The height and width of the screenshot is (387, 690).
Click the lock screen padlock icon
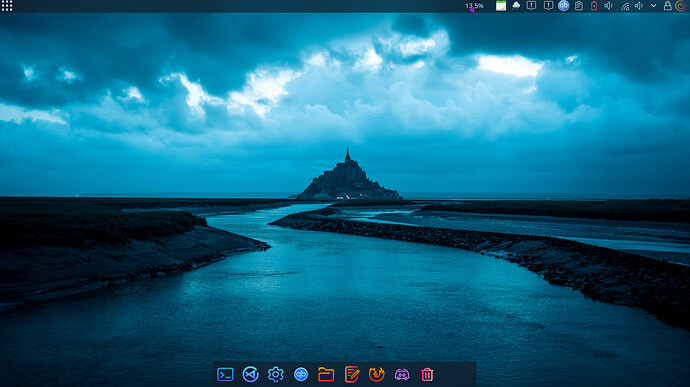coord(668,6)
